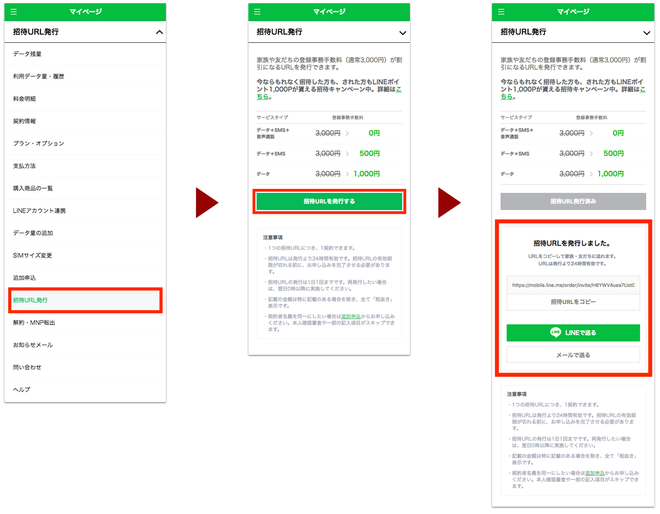Click 500円 price above the 招待URL発行済み button

613,153
